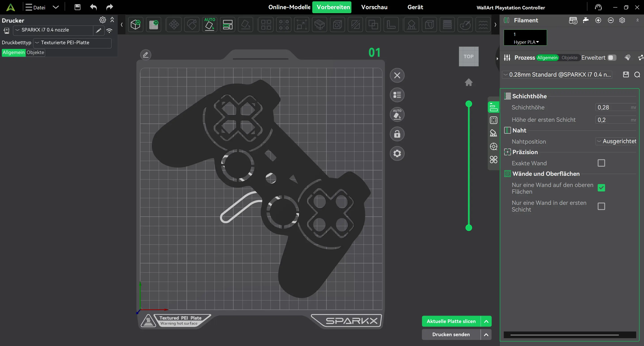Add a filament with the plus icon

(598, 20)
